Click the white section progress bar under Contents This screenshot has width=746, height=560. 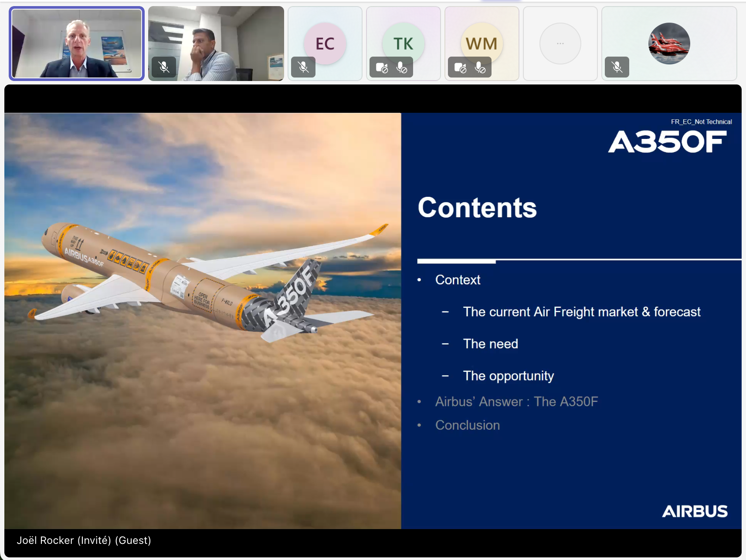[x=456, y=261]
